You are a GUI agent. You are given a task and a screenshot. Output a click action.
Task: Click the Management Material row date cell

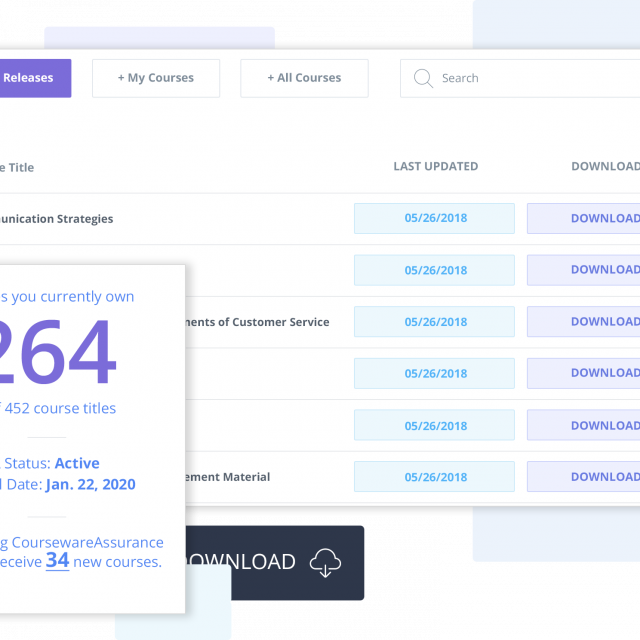point(434,477)
